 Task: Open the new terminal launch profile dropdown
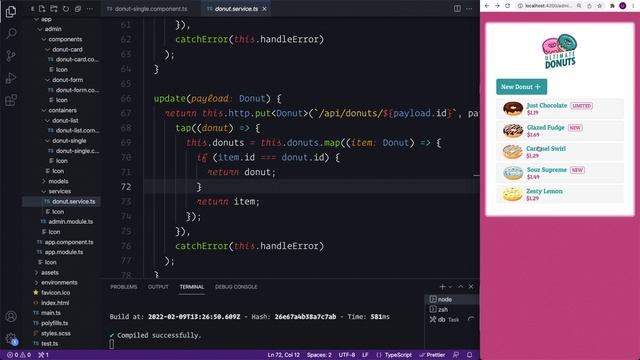tap(450, 287)
